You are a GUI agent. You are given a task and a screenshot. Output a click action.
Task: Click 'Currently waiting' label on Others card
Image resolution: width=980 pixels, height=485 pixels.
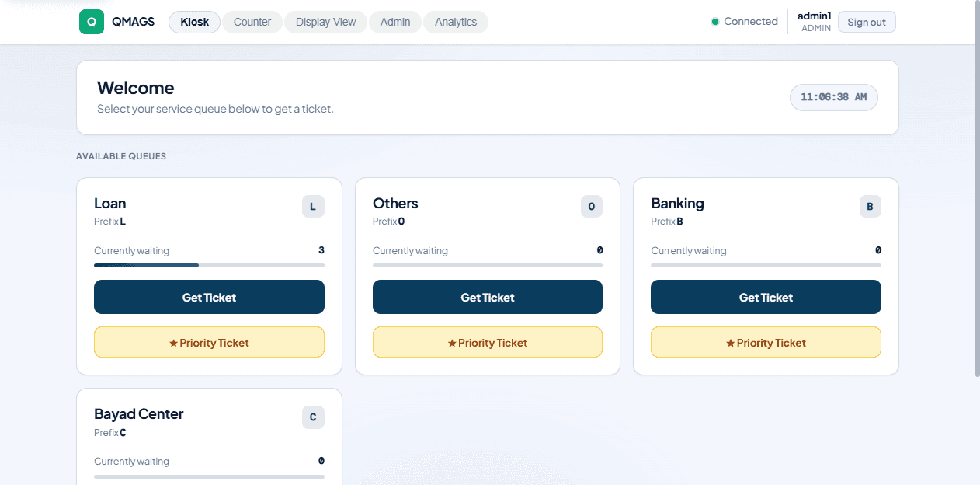(410, 250)
